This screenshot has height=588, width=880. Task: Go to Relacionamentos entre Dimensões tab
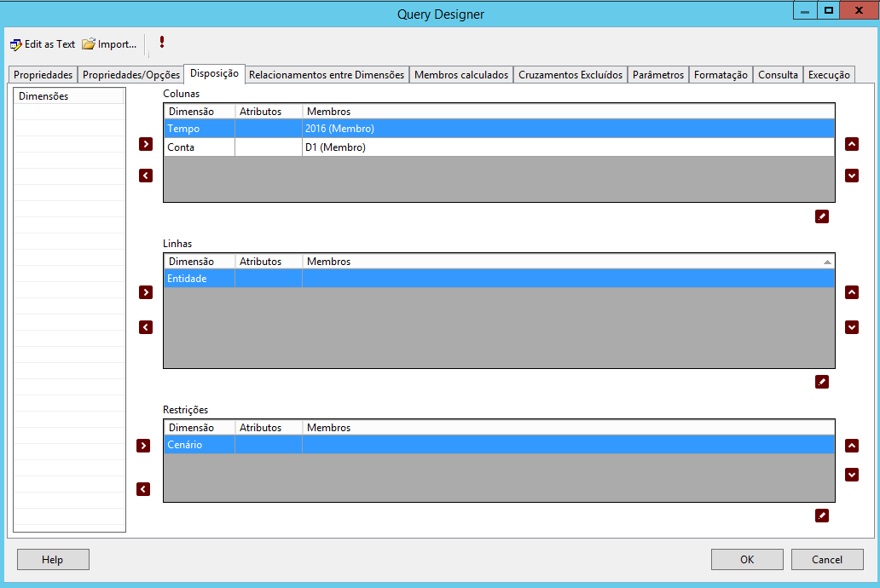click(x=327, y=75)
